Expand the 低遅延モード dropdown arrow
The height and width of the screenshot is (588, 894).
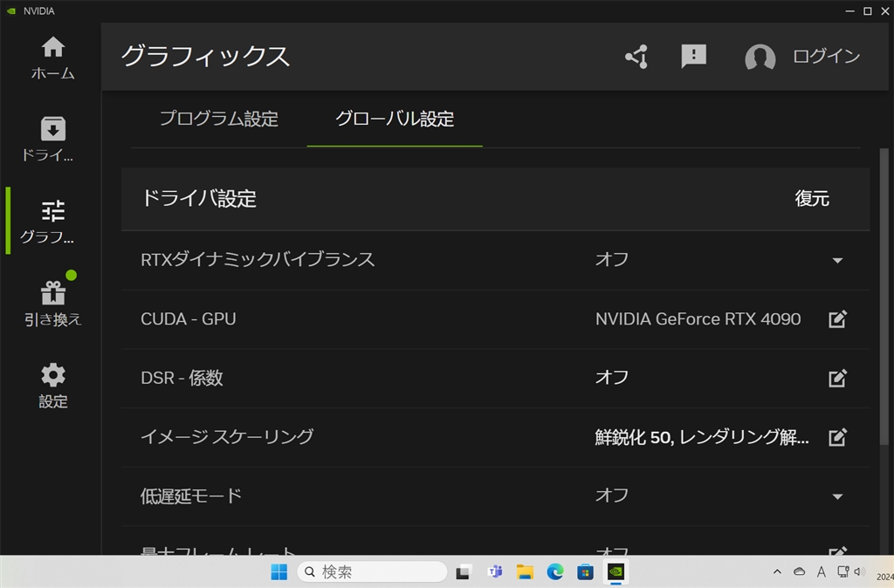click(837, 496)
